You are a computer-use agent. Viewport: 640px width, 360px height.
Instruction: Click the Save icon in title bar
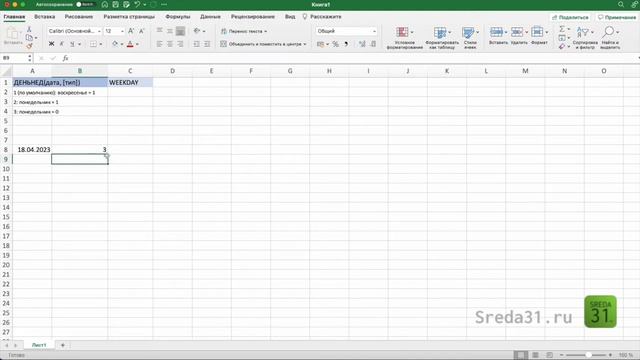(x=116, y=4)
